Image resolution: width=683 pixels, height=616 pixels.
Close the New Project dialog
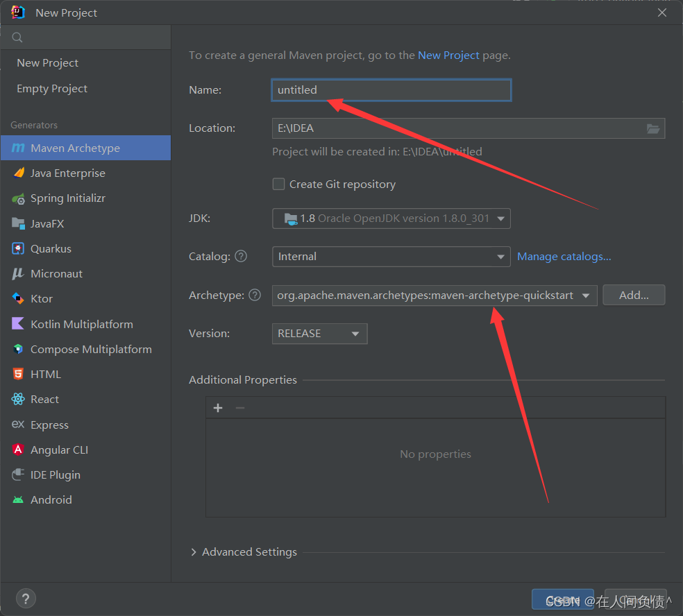662,12
